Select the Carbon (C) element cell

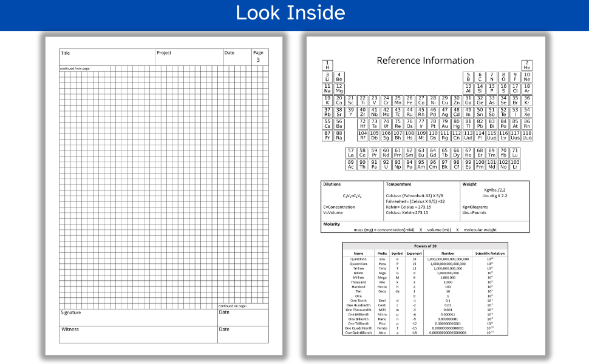coord(479,78)
